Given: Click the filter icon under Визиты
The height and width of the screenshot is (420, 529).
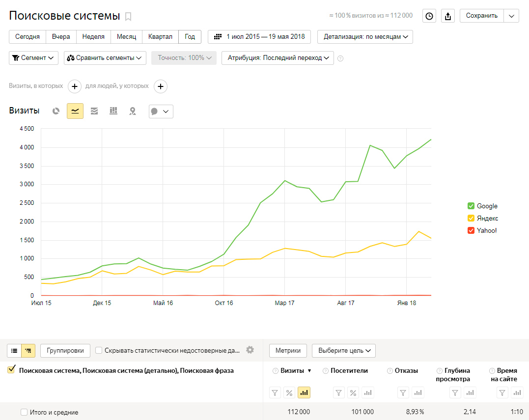Looking at the screenshot, I should [275, 392].
